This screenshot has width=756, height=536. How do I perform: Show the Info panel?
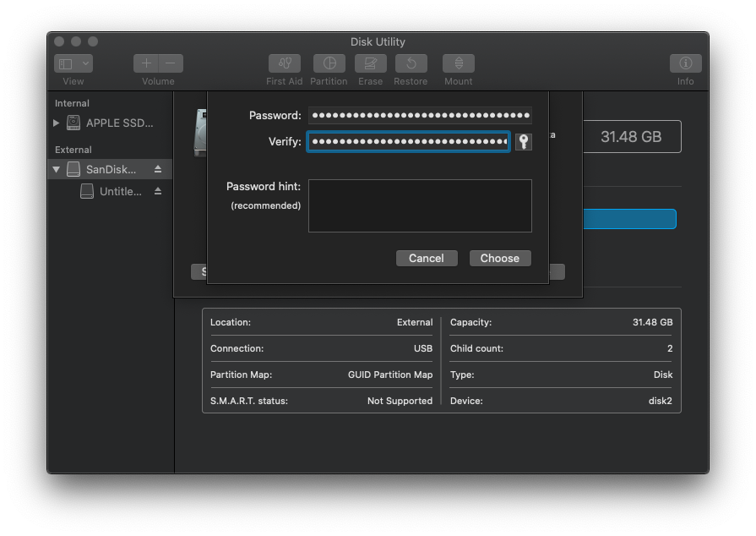(x=685, y=63)
